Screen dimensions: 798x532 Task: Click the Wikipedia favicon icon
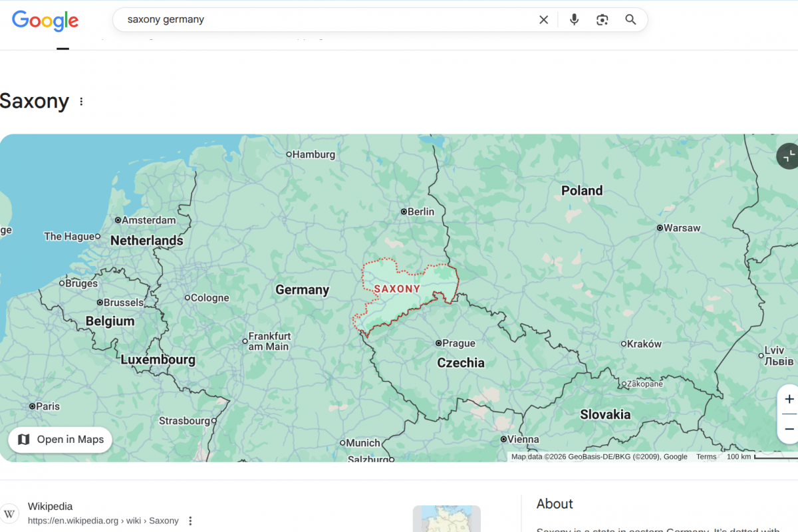[x=9, y=513]
